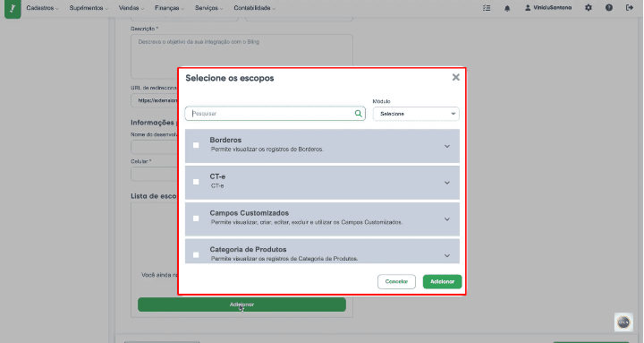
Task: Click the Campos Customizados title text
Action: coord(250,213)
